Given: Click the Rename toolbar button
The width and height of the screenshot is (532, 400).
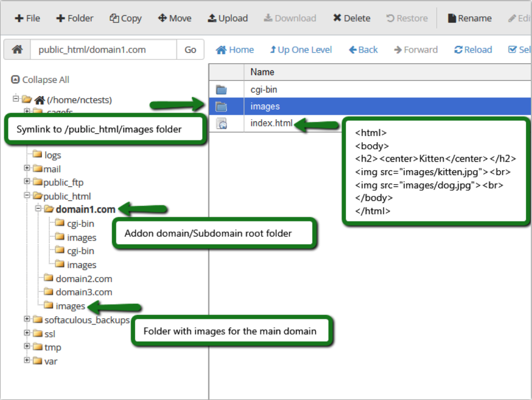Looking at the screenshot, I should coord(470,18).
